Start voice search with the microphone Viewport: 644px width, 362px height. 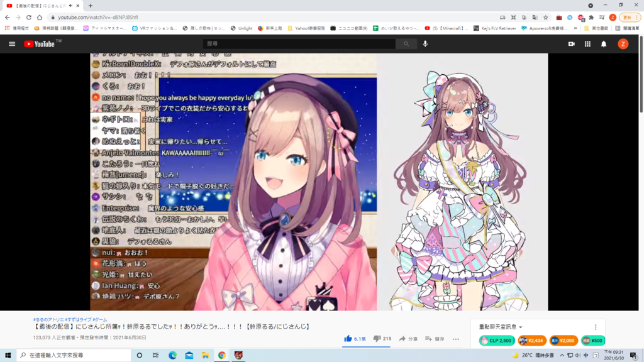425,43
